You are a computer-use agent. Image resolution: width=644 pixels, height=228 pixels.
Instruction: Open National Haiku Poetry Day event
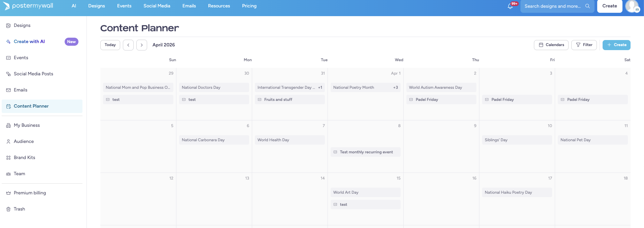(517, 192)
